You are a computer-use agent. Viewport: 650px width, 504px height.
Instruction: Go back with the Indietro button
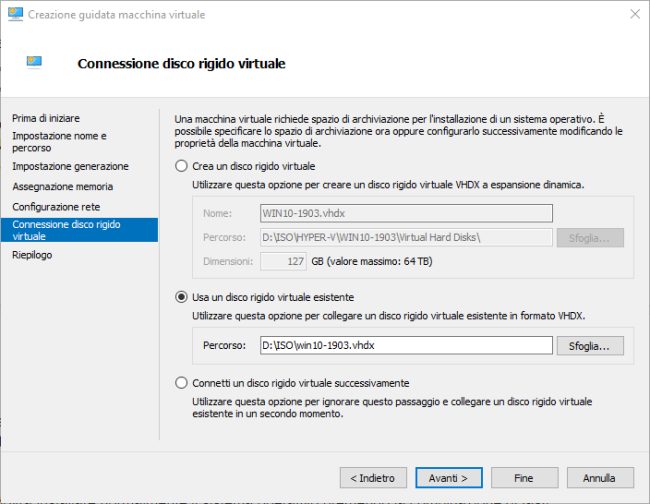(x=373, y=478)
